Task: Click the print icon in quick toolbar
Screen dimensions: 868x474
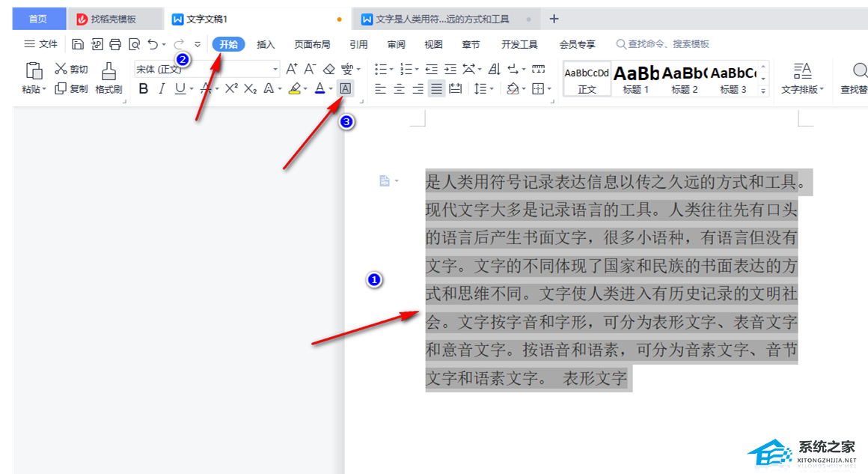Action: [115, 44]
